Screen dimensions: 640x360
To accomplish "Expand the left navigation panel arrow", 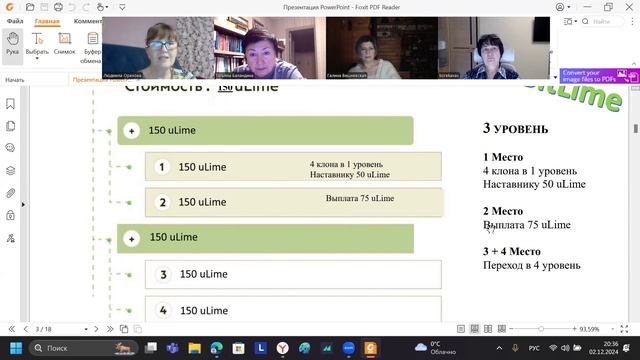I will 23,204.
